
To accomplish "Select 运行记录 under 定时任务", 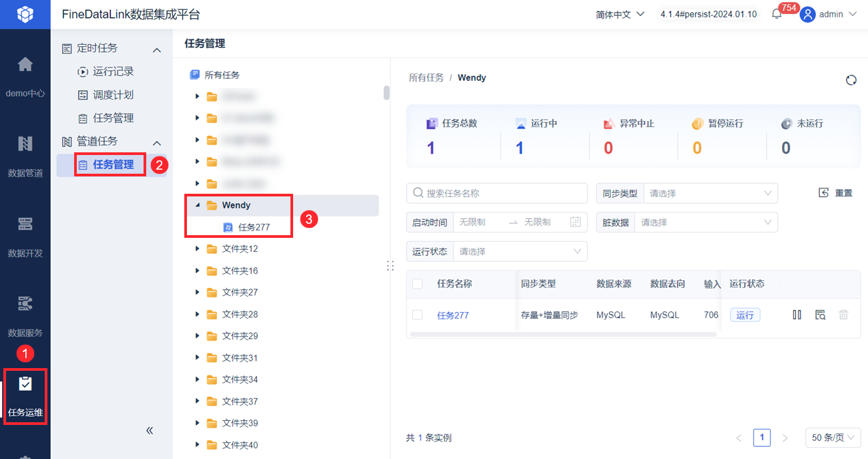I will point(113,71).
